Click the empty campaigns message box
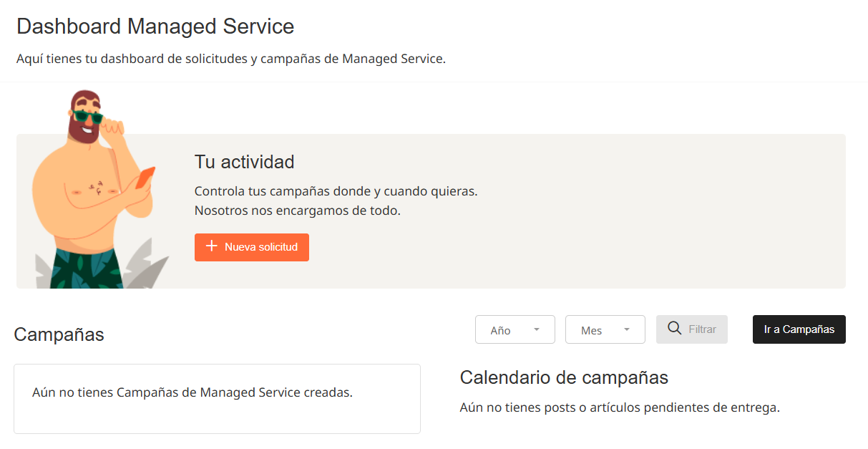This screenshot has height=449, width=868. tap(217, 398)
